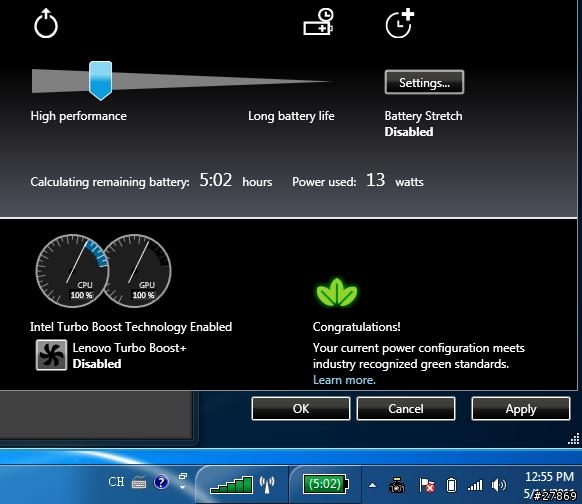Click the green battery gauge showing 5:02
The width and height of the screenshot is (582, 504).
[326, 484]
